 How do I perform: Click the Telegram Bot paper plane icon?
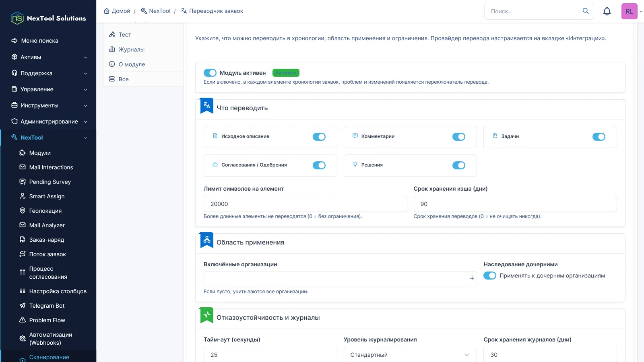[23, 306]
